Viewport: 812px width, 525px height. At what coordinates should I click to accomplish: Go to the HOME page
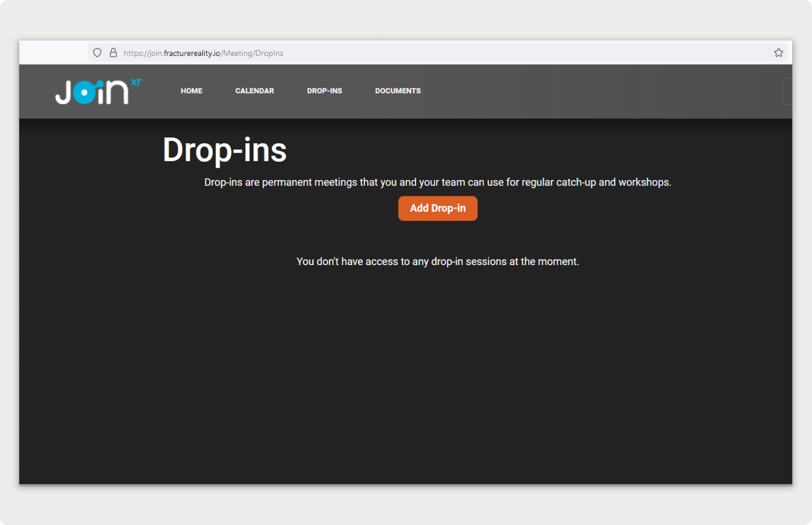tap(191, 91)
